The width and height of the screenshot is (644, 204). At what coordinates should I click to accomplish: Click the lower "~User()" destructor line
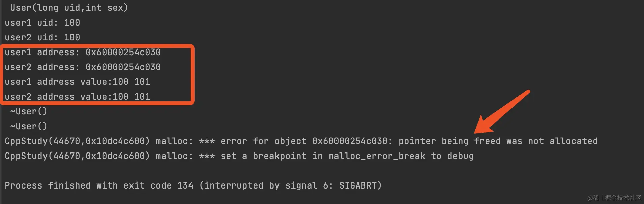29,126
